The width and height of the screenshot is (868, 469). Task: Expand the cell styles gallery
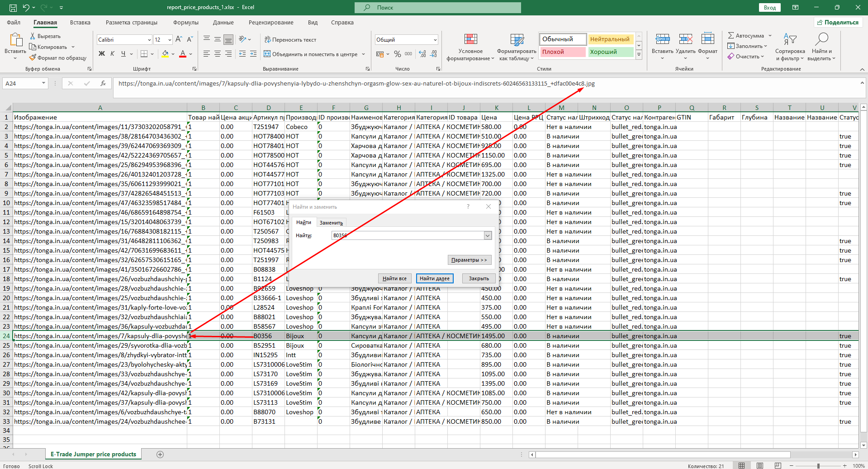click(x=639, y=55)
